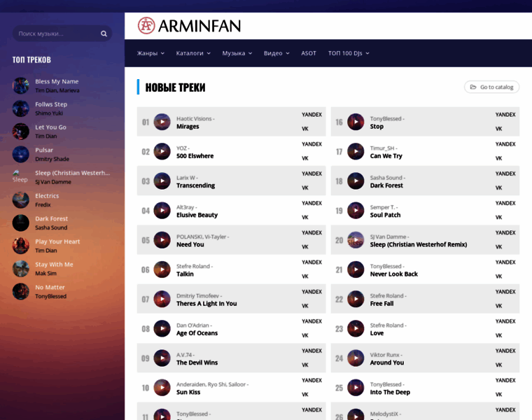Expand the Жанры menu
The image size is (532, 420).
pos(150,53)
